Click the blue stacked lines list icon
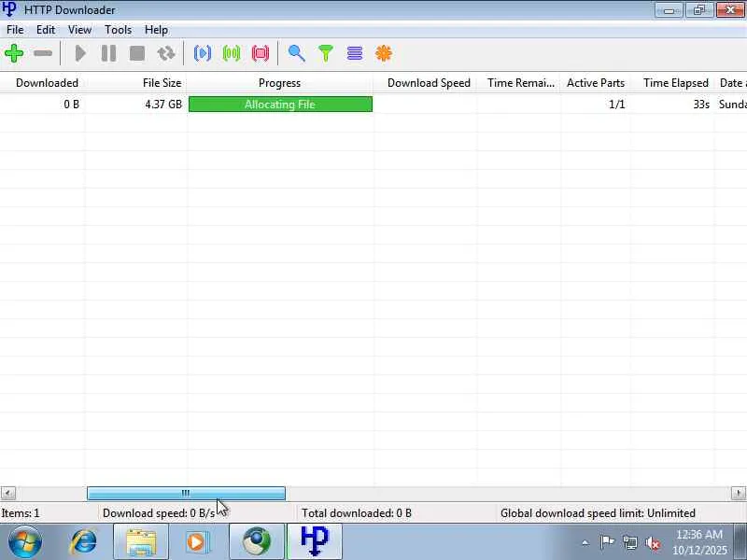The width and height of the screenshot is (747, 560). pyautogui.click(x=355, y=53)
